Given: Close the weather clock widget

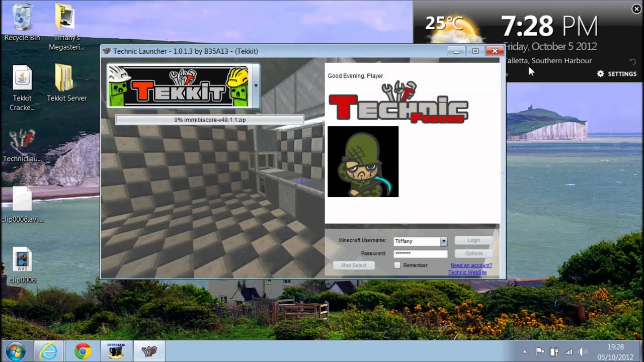Looking at the screenshot, I should (636, 9).
